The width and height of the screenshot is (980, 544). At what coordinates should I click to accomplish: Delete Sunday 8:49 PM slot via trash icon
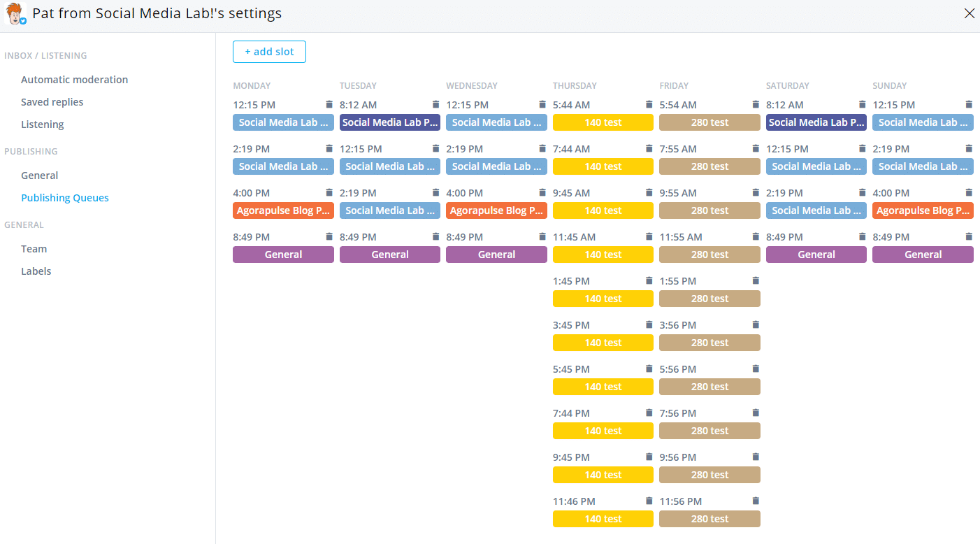coord(969,236)
